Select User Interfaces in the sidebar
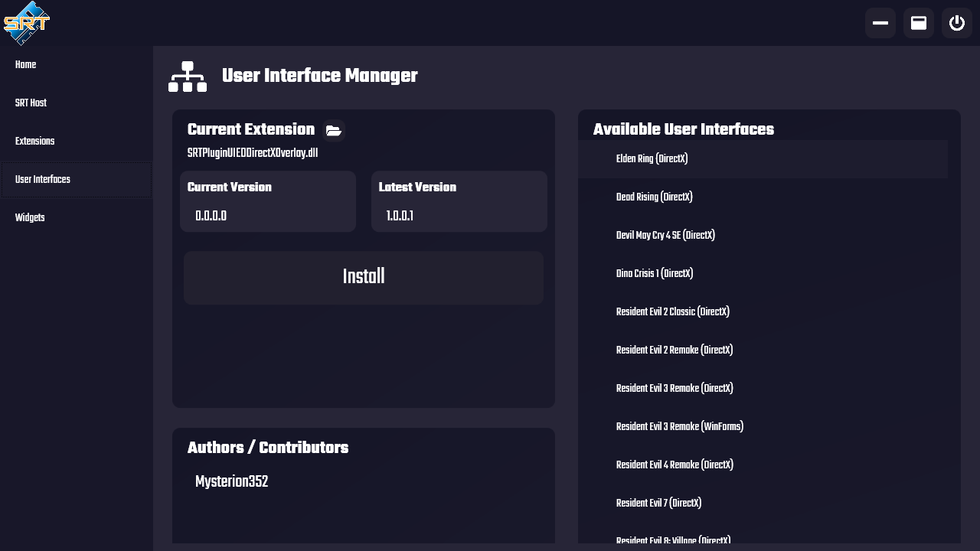980x551 pixels. click(x=77, y=180)
